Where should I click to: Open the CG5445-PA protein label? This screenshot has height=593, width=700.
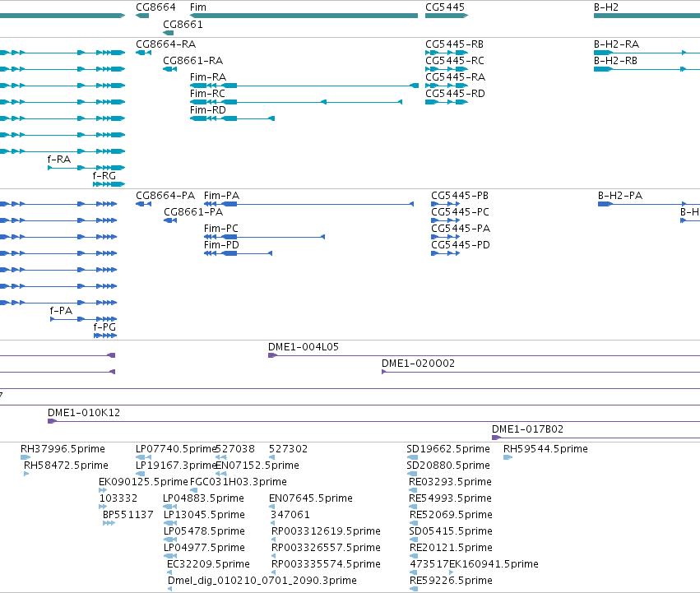click(x=461, y=229)
